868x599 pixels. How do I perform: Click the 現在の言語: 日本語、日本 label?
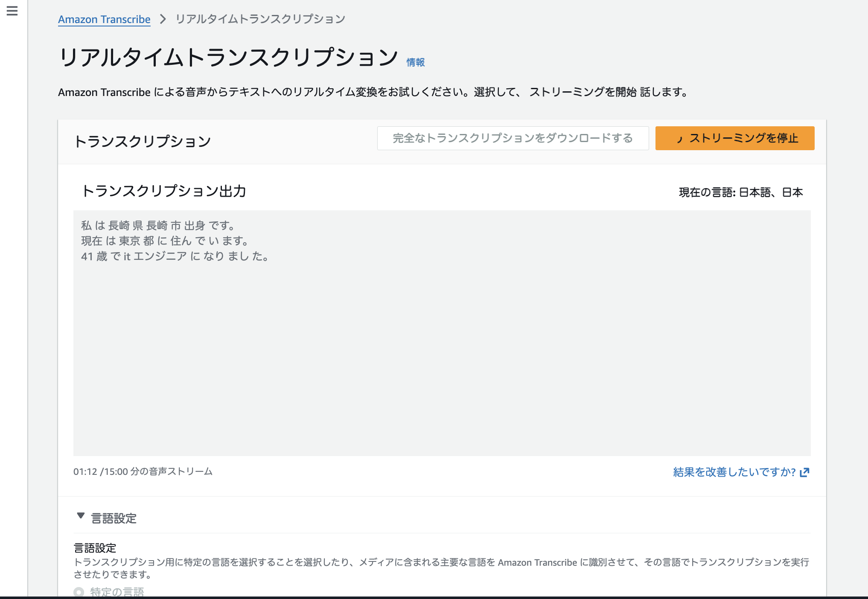coord(740,192)
